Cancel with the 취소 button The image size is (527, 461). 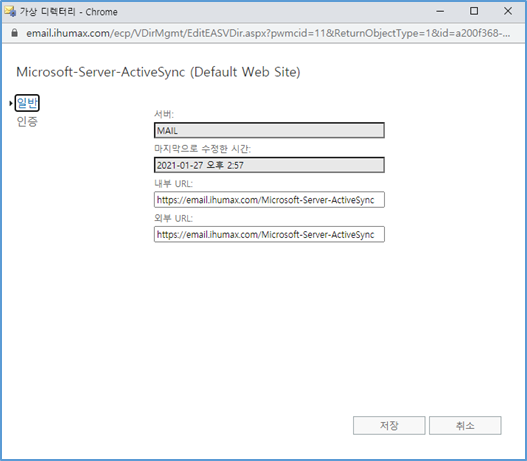465,425
